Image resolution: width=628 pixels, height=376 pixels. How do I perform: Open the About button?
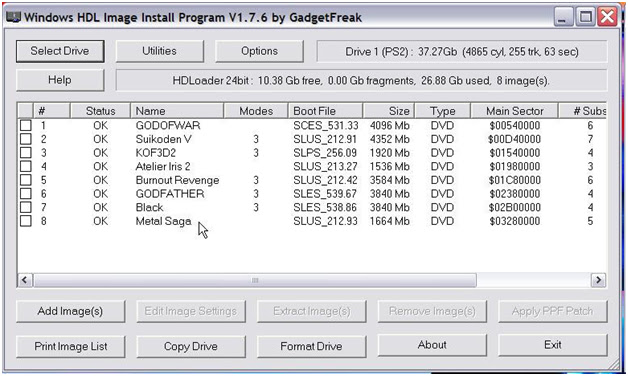click(432, 345)
